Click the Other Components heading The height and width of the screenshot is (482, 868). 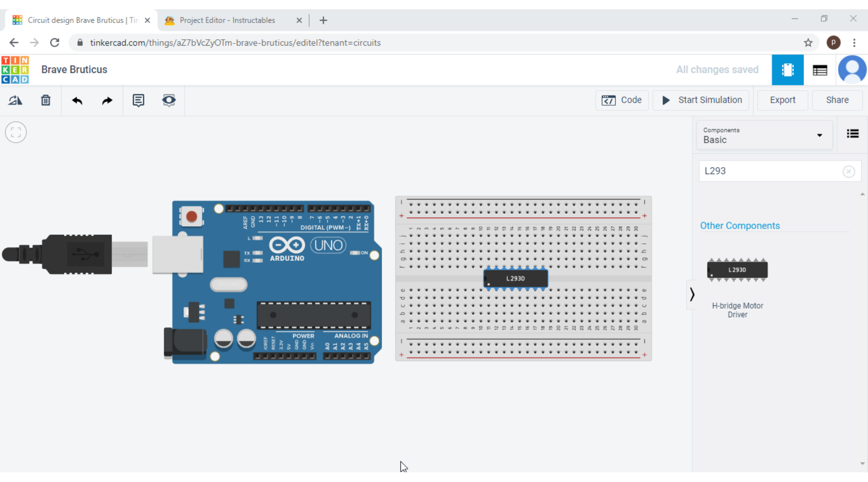[740, 226]
